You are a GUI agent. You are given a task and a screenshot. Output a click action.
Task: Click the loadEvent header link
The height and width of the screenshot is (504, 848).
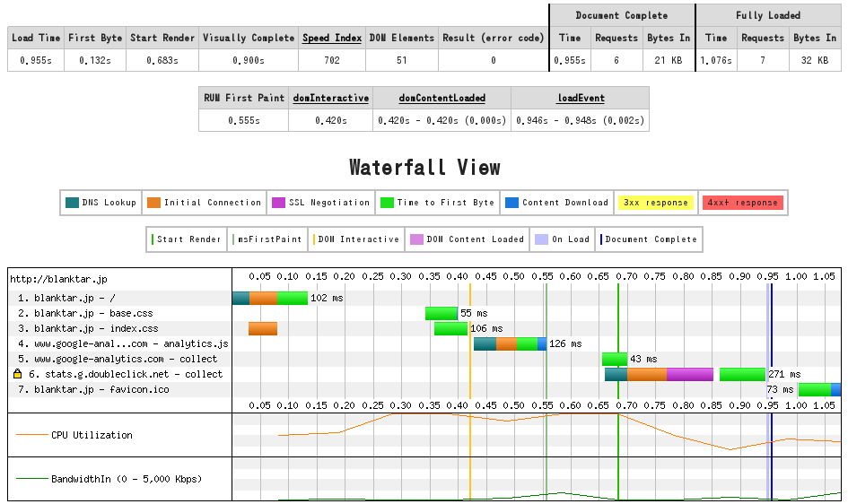[x=580, y=98]
